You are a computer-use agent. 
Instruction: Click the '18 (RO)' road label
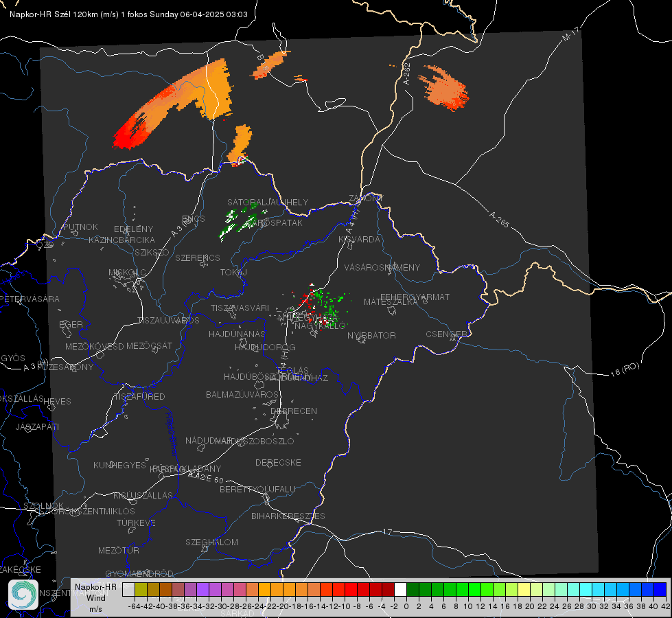(x=625, y=369)
